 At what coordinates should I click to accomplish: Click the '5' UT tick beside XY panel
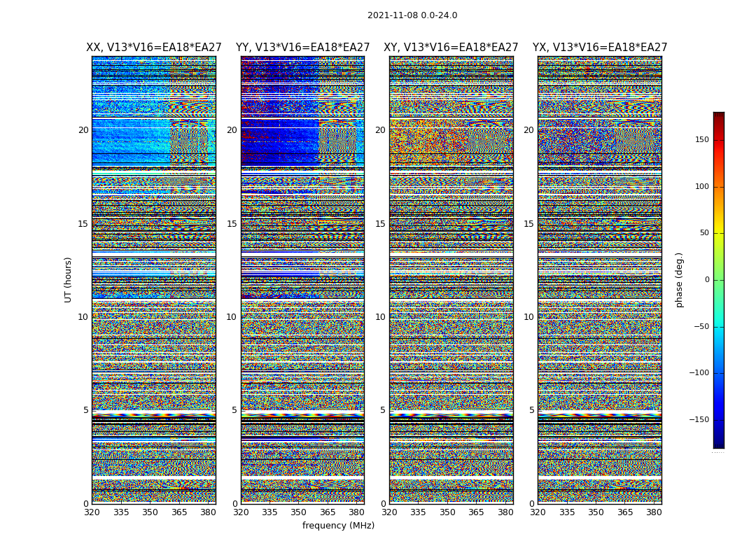383,410
